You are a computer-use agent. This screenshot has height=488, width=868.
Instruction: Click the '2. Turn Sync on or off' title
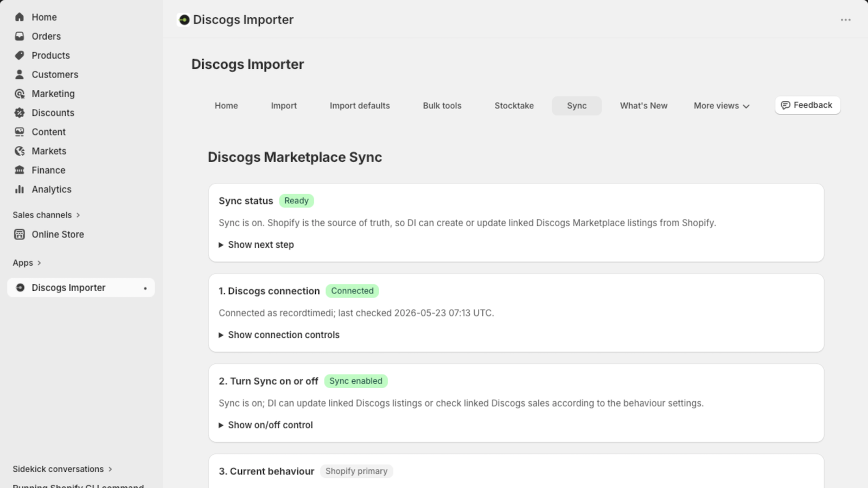(x=269, y=381)
